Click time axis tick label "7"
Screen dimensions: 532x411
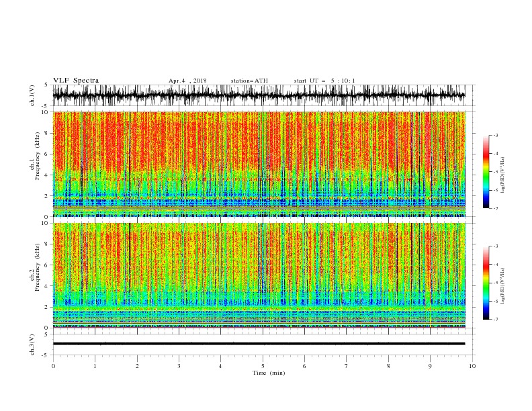pos(347,366)
